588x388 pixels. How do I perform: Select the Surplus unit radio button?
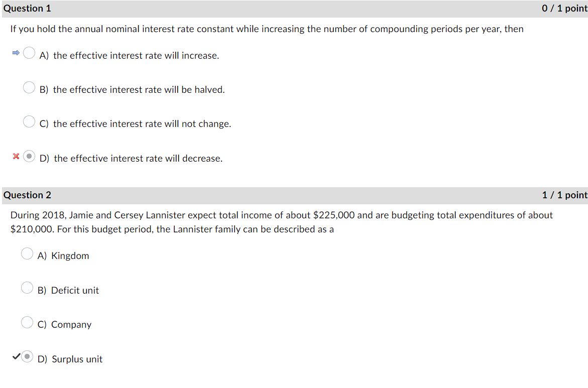pyautogui.click(x=27, y=356)
